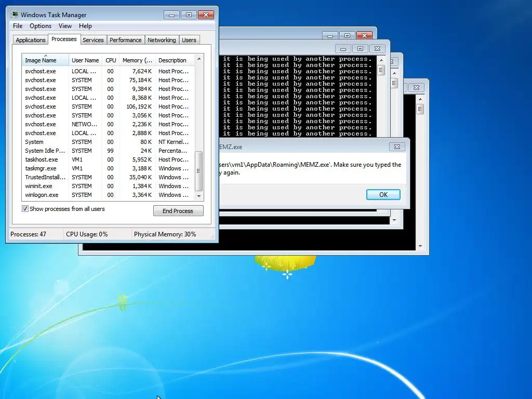Select svchost.exe using 2,888 K memory
532x399 pixels.
click(x=108, y=133)
